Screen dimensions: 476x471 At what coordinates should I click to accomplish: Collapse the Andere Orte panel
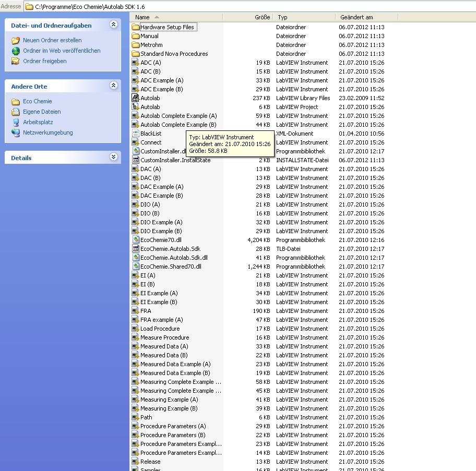[x=114, y=86]
